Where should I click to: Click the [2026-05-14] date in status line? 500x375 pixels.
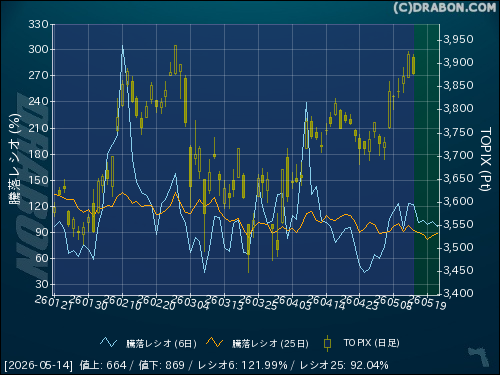pyautogui.click(x=38, y=365)
